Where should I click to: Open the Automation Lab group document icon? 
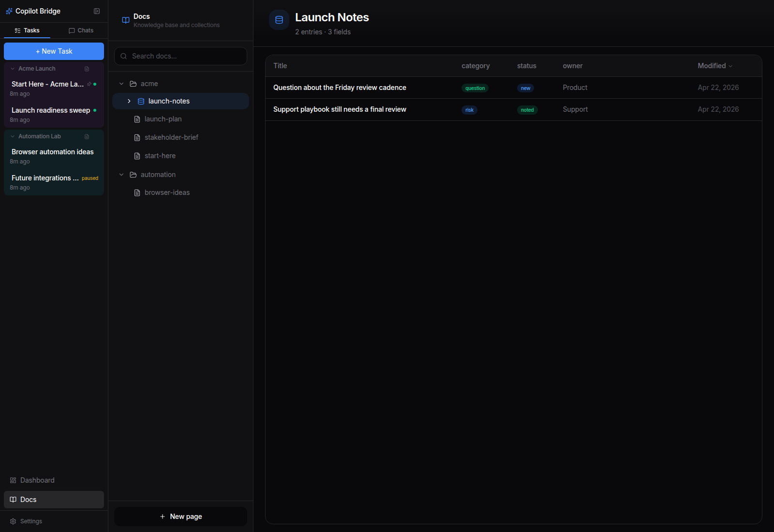click(87, 136)
